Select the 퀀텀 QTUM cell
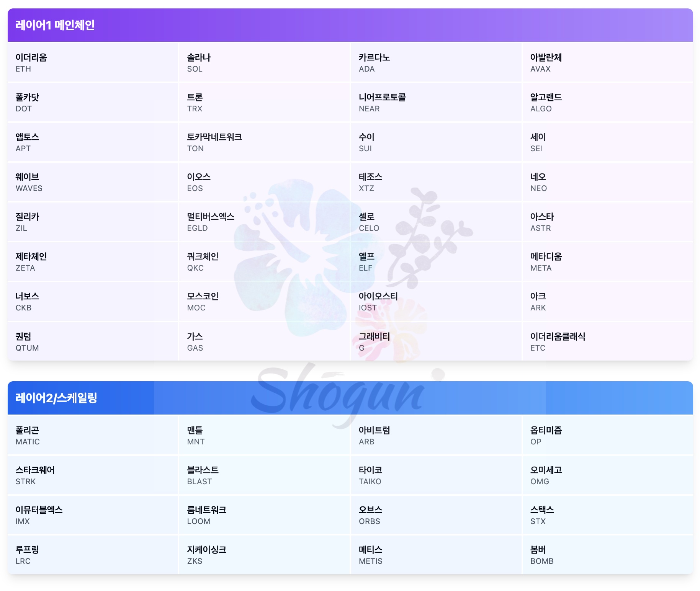 pos(93,341)
